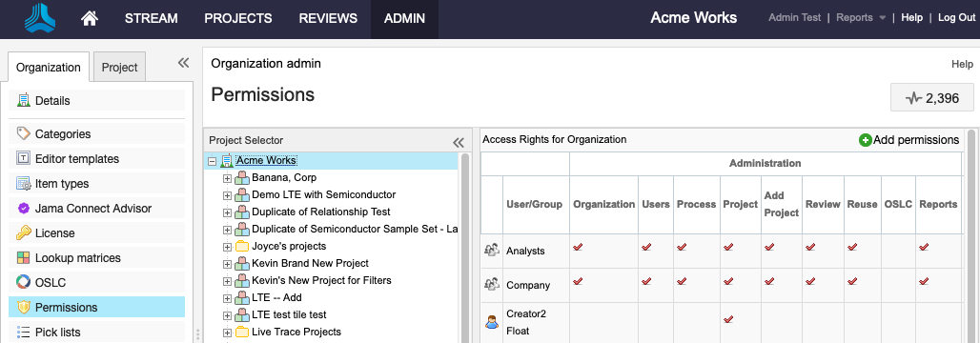Expand the Joyce's projects folder
Viewport: 980px width, 343px height.
[228, 247]
